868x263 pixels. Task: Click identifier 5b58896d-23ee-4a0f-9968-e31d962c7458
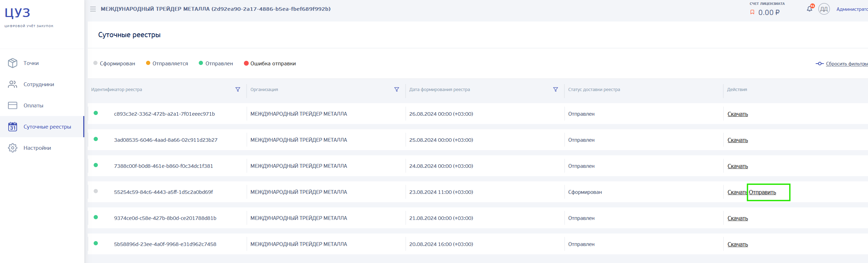(x=165, y=244)
